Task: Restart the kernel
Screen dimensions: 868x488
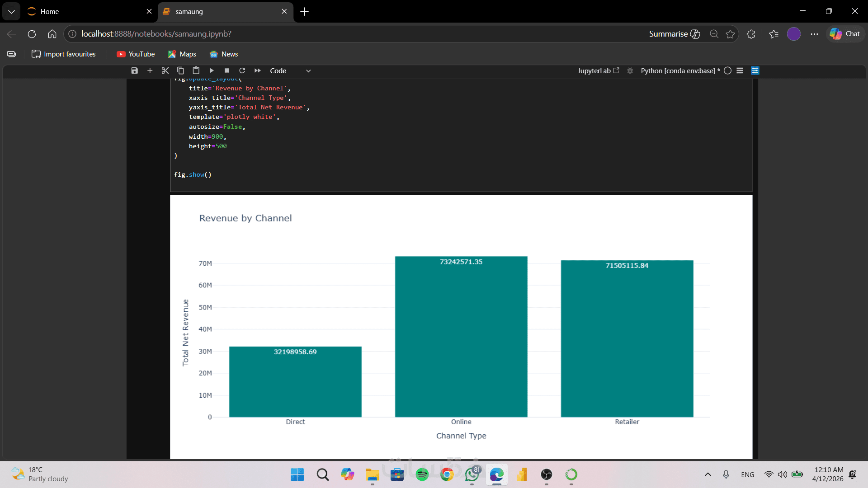Action: point(242,70)
